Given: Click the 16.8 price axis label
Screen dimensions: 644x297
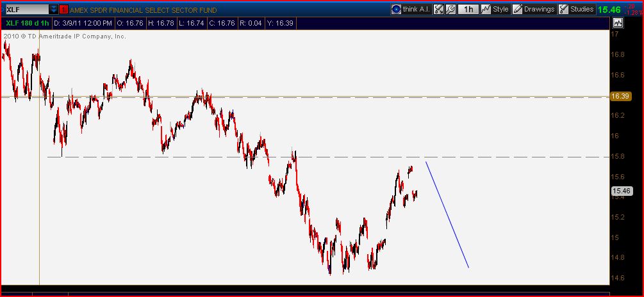Looking at the screenshot, I should coord(617,54).
